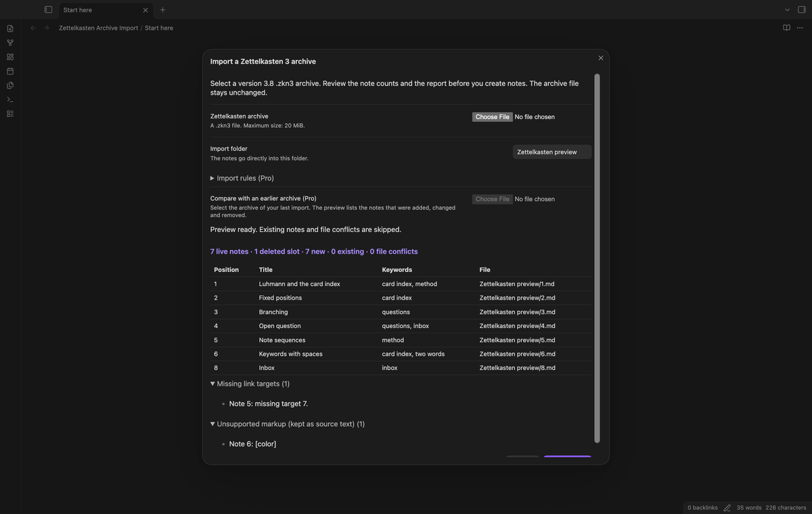
Task: Toggle the right sidebar panel icon
Action: [x=802, y=9]
